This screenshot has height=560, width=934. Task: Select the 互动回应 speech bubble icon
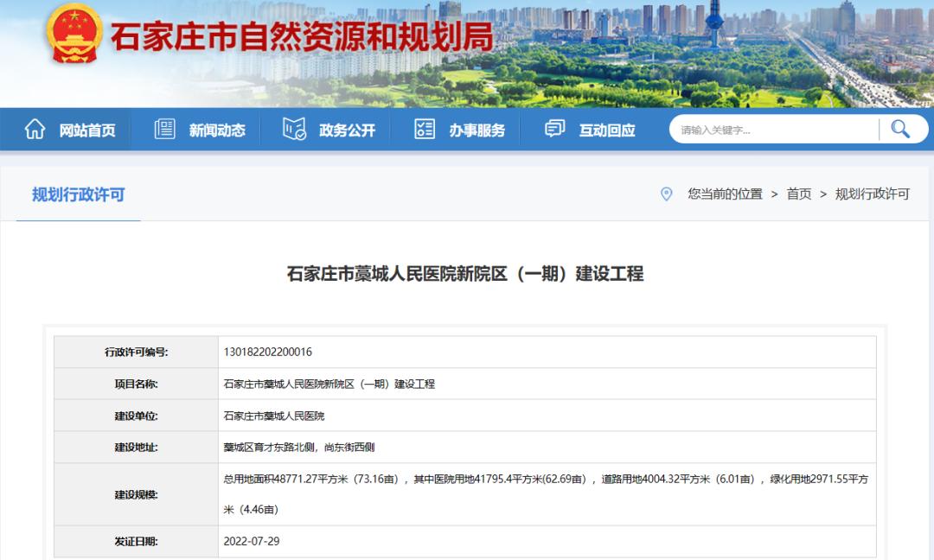(x=553, y=128)
